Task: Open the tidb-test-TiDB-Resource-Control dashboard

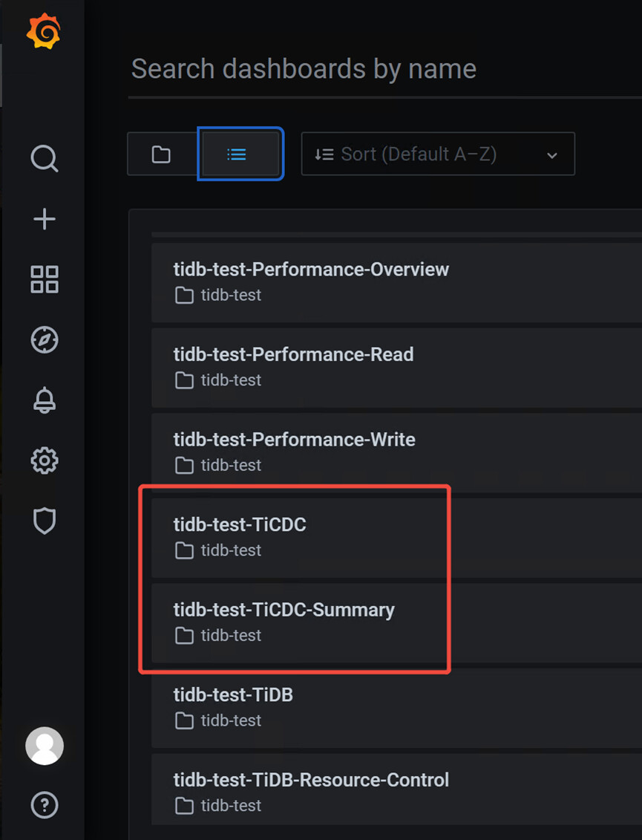Action: pyautogui.click(x=311, y=780)
